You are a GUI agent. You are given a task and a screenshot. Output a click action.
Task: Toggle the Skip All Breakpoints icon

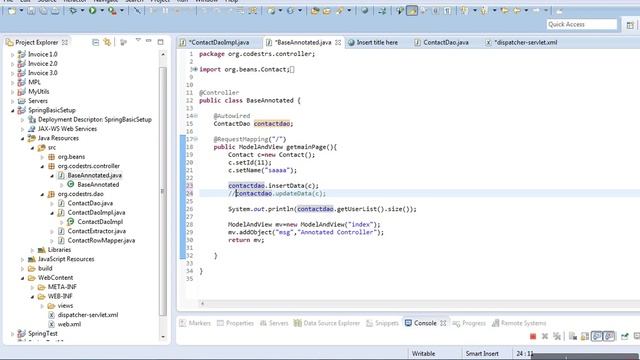tap(137, 11)
